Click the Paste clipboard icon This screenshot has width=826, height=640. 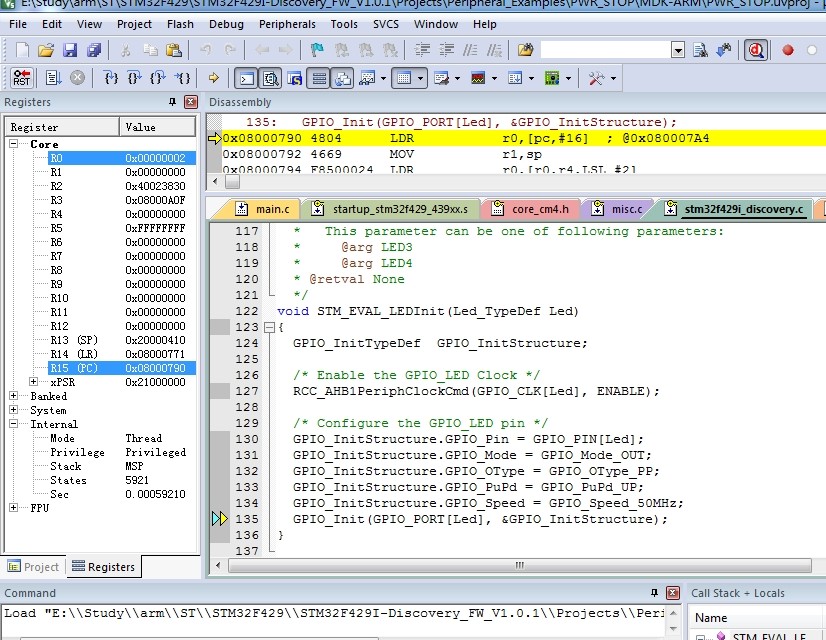(x=173, y=50)
